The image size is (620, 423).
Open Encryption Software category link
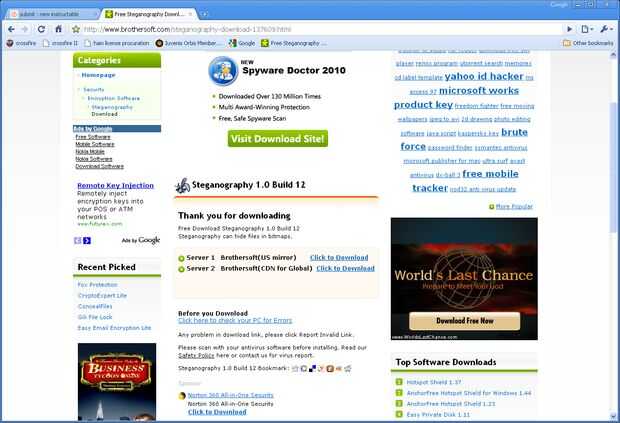113,98
